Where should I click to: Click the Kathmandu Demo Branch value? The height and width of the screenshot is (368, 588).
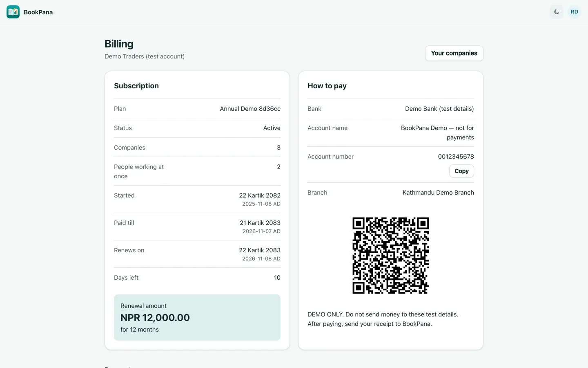[x=438, y=193]
